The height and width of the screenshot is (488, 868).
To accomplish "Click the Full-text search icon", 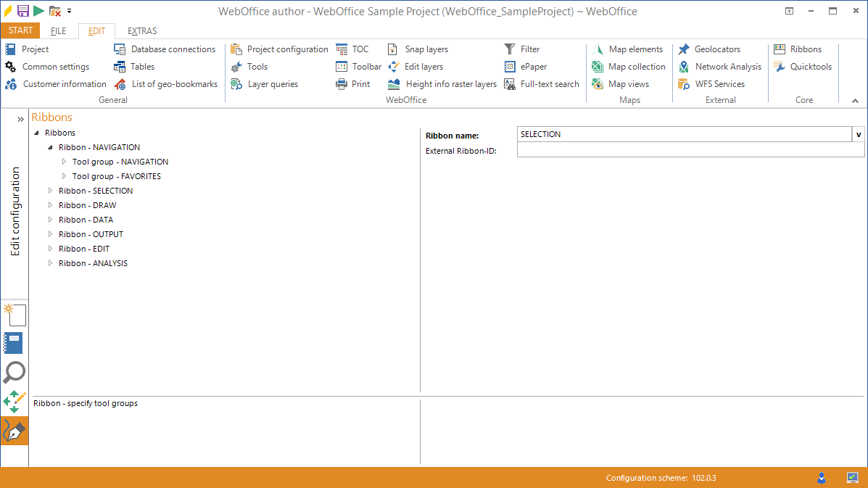I will point(540,83).
